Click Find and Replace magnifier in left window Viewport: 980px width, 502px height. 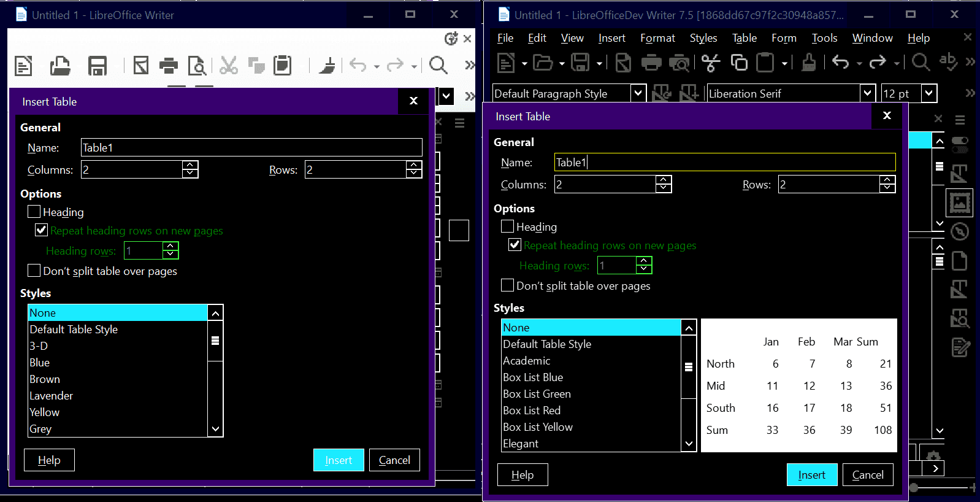tap(438, 65)
